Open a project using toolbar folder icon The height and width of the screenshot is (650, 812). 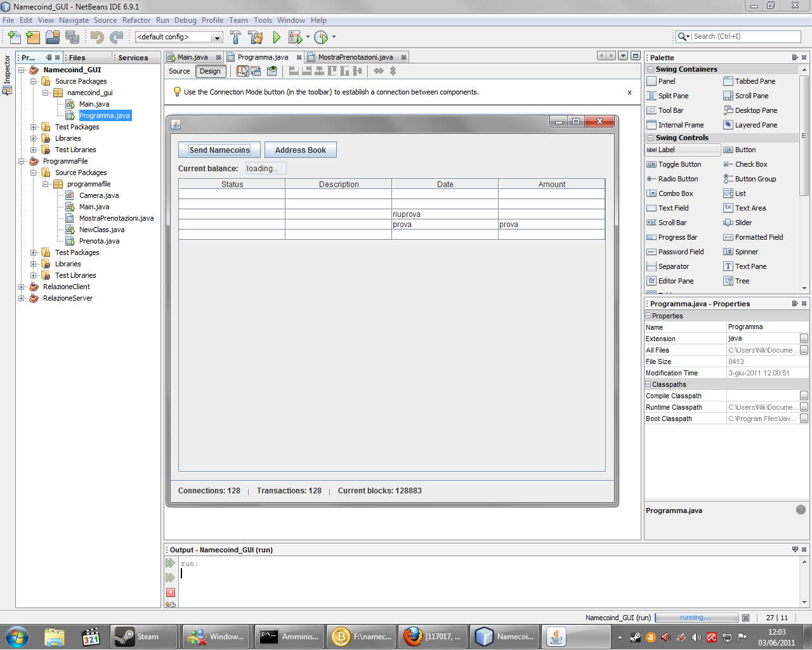(53, 37)
